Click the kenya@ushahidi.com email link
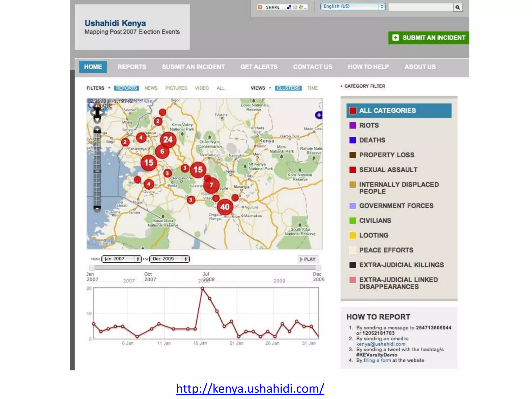 click(x=381, y=344)
